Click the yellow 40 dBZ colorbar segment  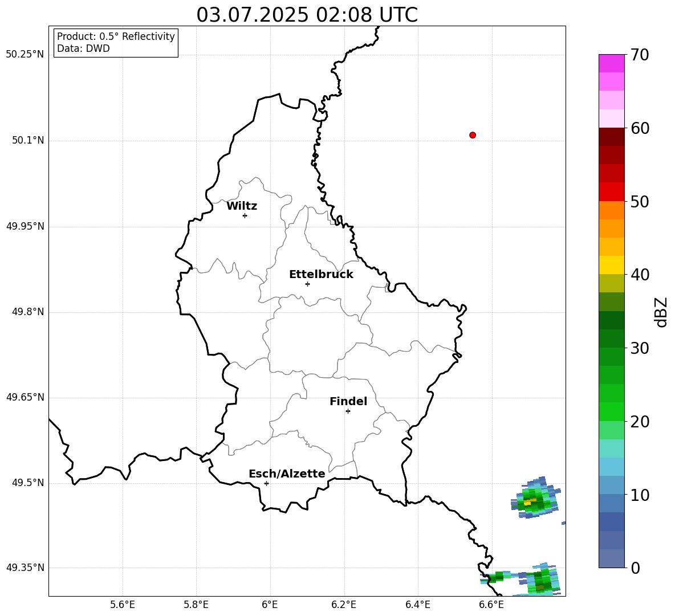(x=611, y=265)
